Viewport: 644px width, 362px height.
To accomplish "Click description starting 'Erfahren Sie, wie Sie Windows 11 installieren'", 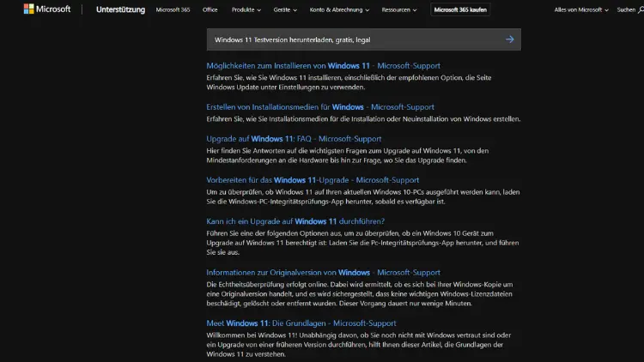I will (x=349, y=82).
